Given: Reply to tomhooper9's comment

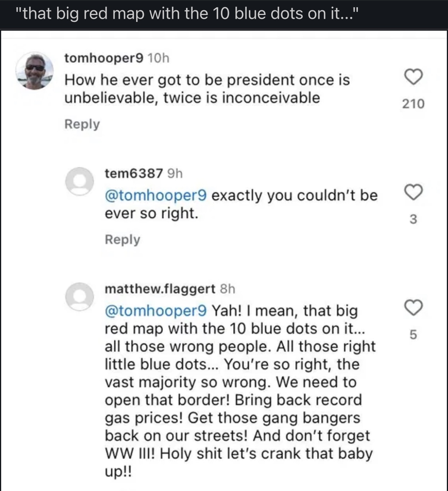Looking at the screenshot, I should point(82,124).
